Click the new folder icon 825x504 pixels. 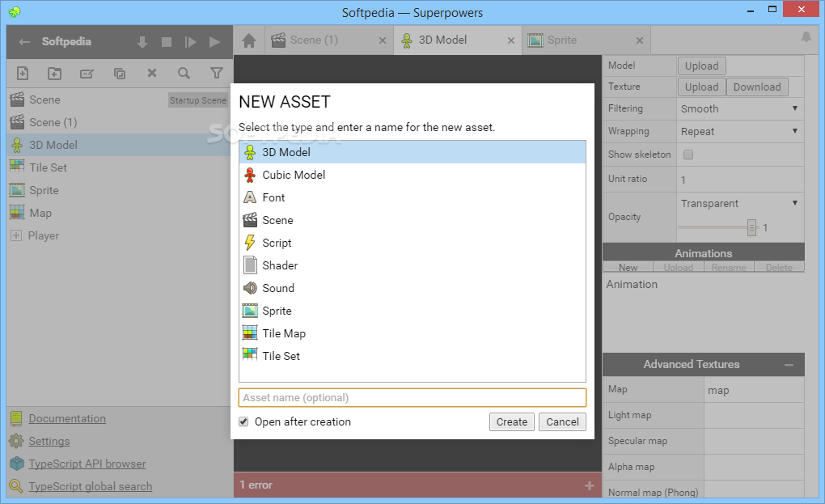pyautogui.click(x=55, y=73)
